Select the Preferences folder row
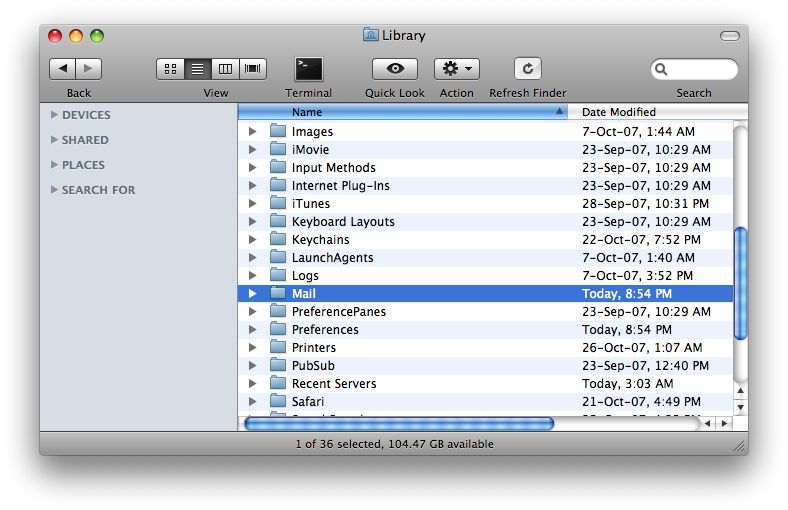This screenshot has width=788, height=510. (x=325, y=330)
